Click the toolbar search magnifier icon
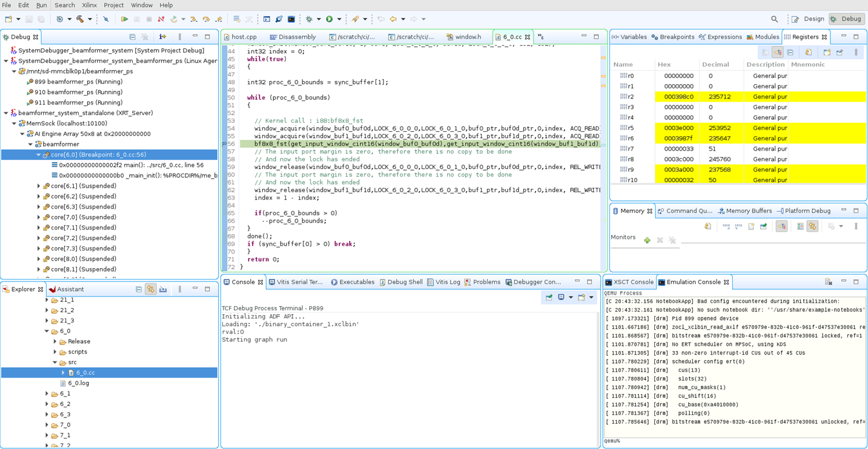Screen dimensions: 868x449 pos(774,19)
